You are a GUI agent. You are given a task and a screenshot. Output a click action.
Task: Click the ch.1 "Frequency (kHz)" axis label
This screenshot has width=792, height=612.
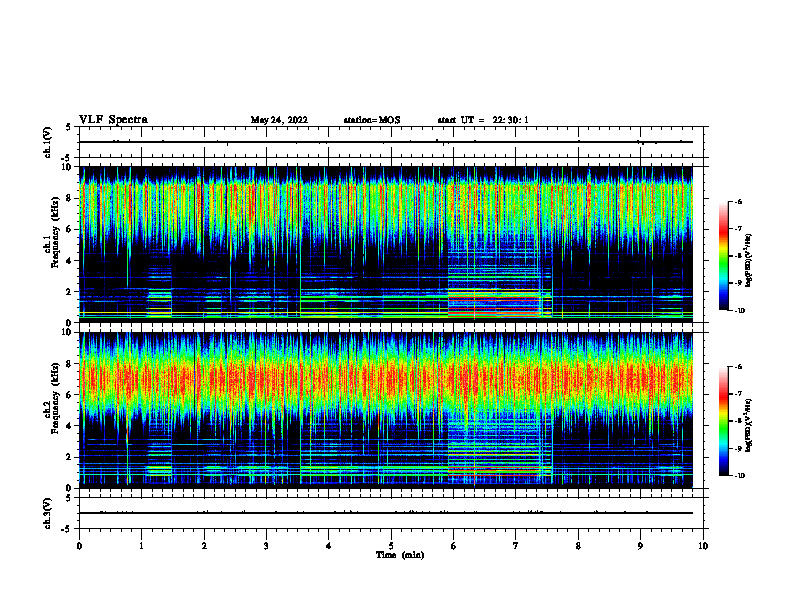pos(55,233)
